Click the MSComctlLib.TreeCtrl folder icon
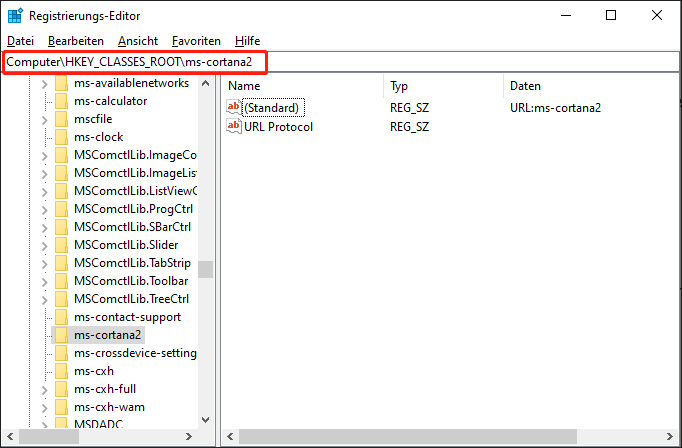The width and height of the screenshot is (682, 448). coord(61,299)
